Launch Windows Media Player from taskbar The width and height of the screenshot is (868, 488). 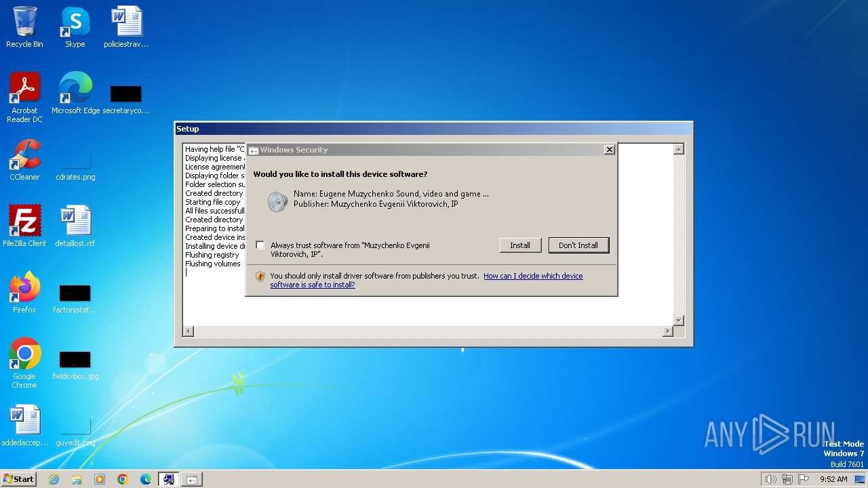click(100, 479)
